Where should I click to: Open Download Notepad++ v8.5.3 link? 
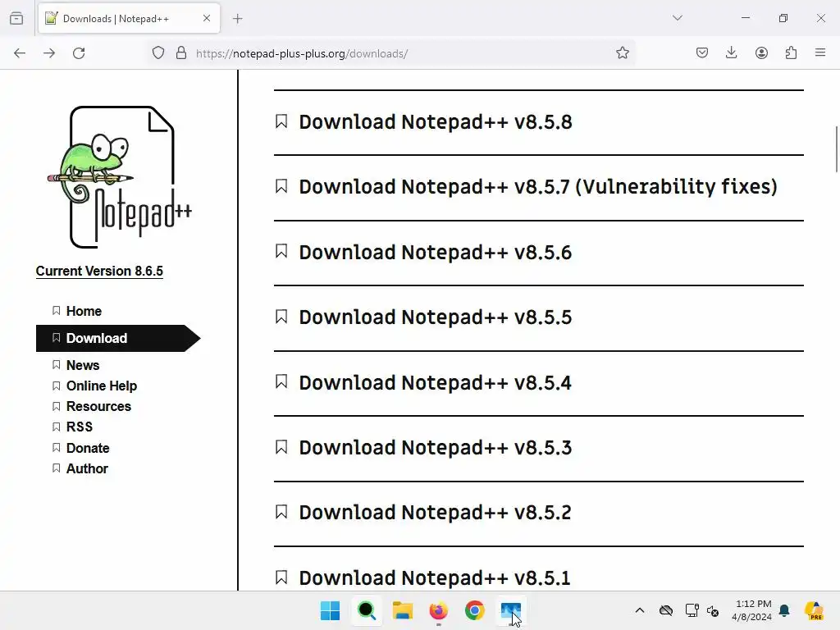pyautogui.click(x=435, y=447)
